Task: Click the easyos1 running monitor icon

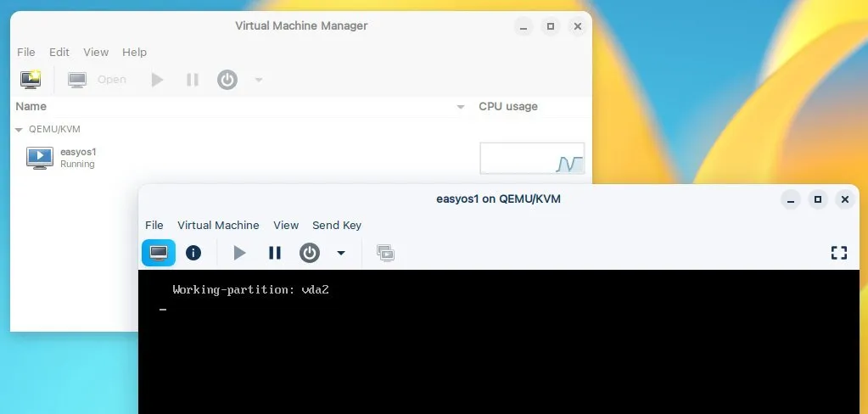Action: point(40,158)
